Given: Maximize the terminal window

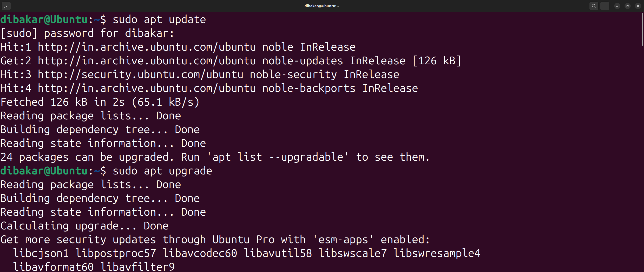Looking at the screenshot, I should (x=628, y=6).
